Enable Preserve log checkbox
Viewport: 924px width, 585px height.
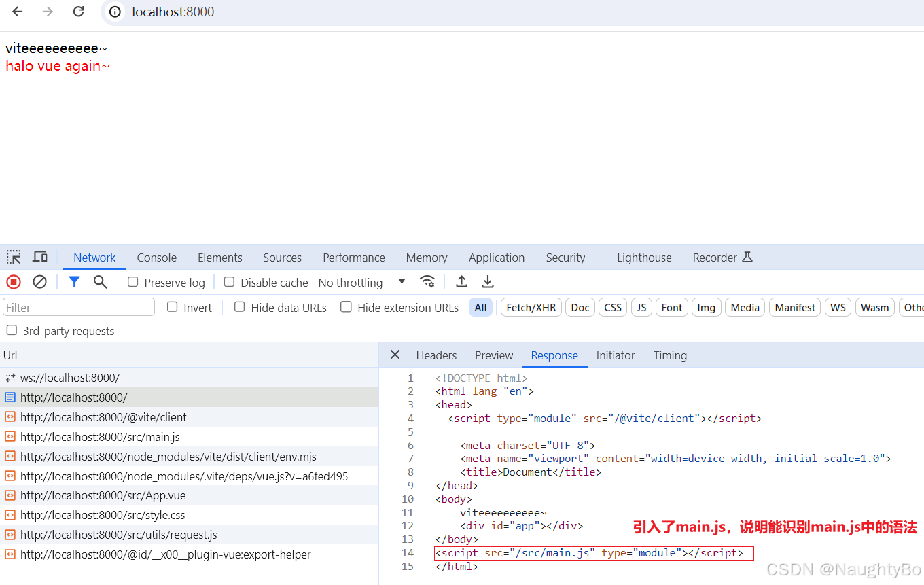tap(133, 282)
